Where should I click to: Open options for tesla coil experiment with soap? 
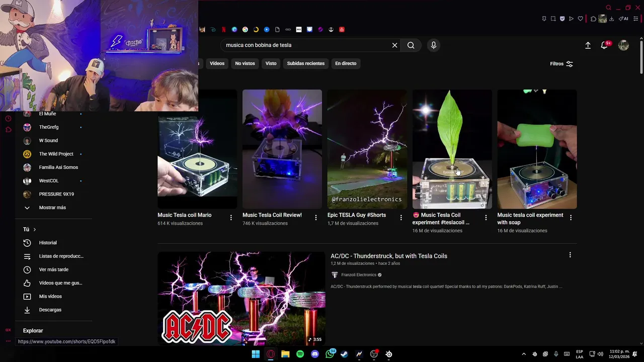click(571, 218)
